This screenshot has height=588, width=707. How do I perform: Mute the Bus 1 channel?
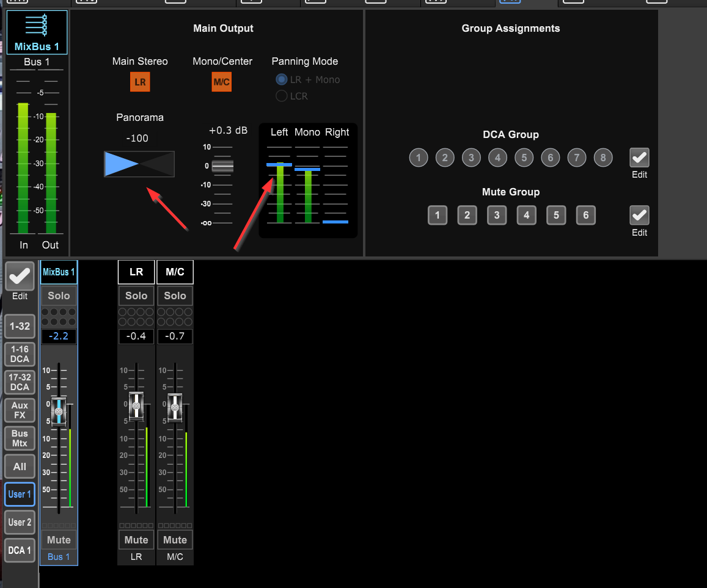pos(59,540)
